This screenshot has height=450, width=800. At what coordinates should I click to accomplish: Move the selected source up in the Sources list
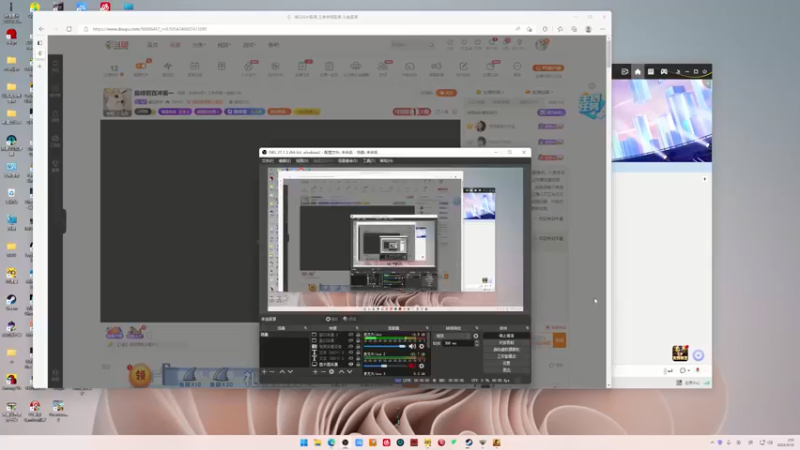[x=342, y=371]
